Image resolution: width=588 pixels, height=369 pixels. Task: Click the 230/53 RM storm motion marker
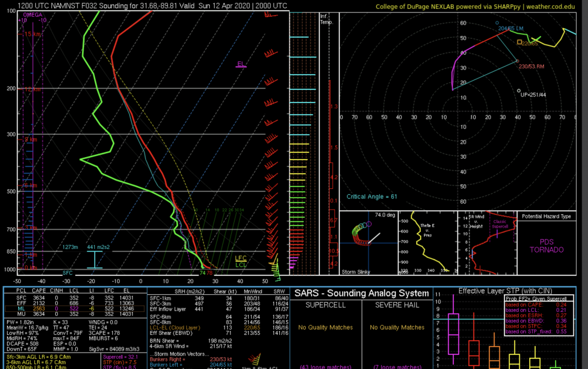(517, 61)
